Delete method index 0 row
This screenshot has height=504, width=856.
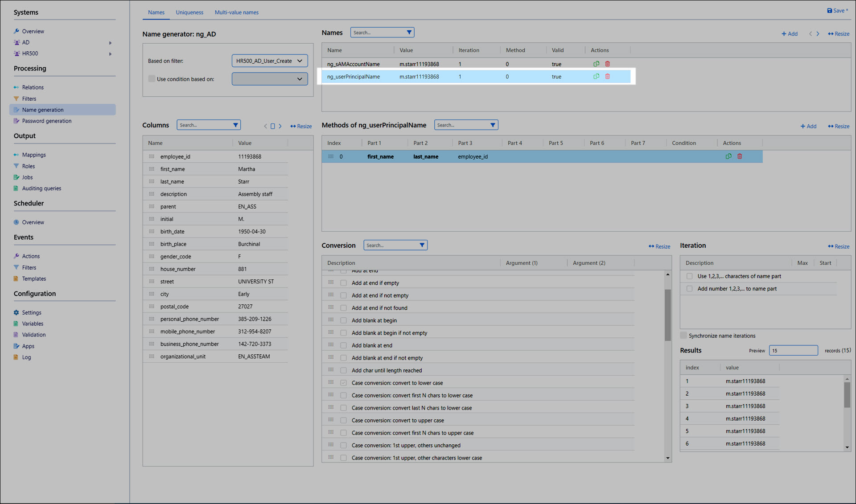pyautogui.click(x=740, y=156)
